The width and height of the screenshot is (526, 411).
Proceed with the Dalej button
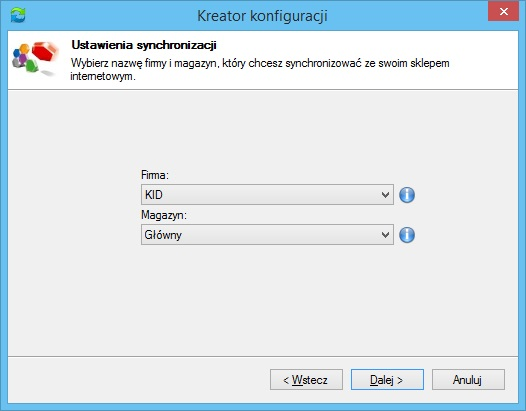(x=387, y=380)
